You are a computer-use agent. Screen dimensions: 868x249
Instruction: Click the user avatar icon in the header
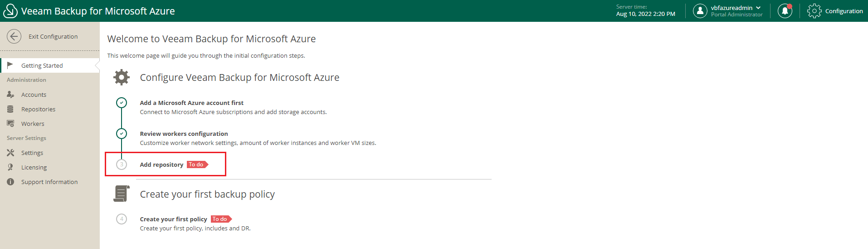coord(700,11)
